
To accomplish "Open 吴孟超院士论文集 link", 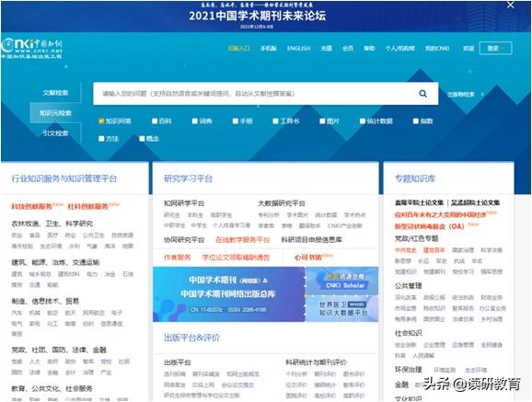I will pos(475,202).
